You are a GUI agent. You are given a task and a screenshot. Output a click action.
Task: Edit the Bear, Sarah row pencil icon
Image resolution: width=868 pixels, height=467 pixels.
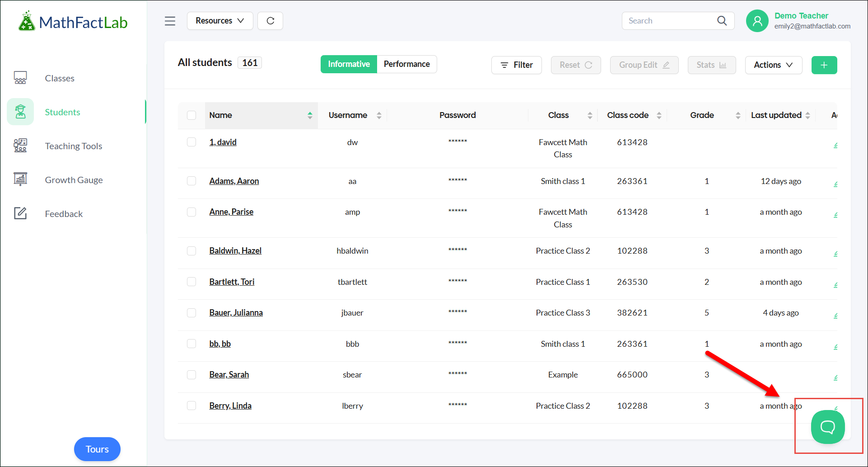pos(835,377)
